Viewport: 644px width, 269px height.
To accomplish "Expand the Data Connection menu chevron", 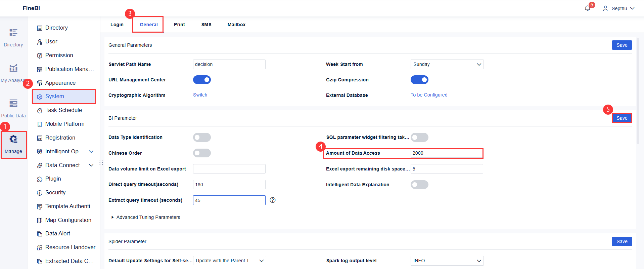I will click(x=91, y=165).
